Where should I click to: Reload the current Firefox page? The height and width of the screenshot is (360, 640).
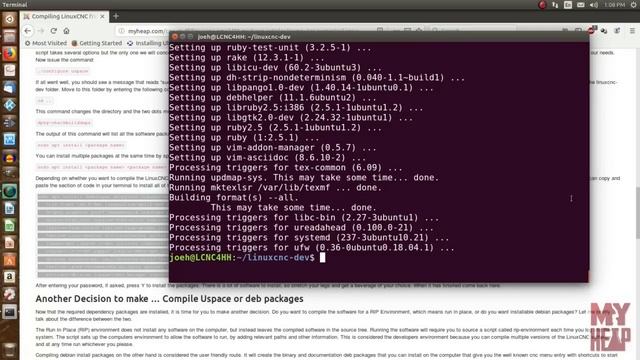(53, 31)
